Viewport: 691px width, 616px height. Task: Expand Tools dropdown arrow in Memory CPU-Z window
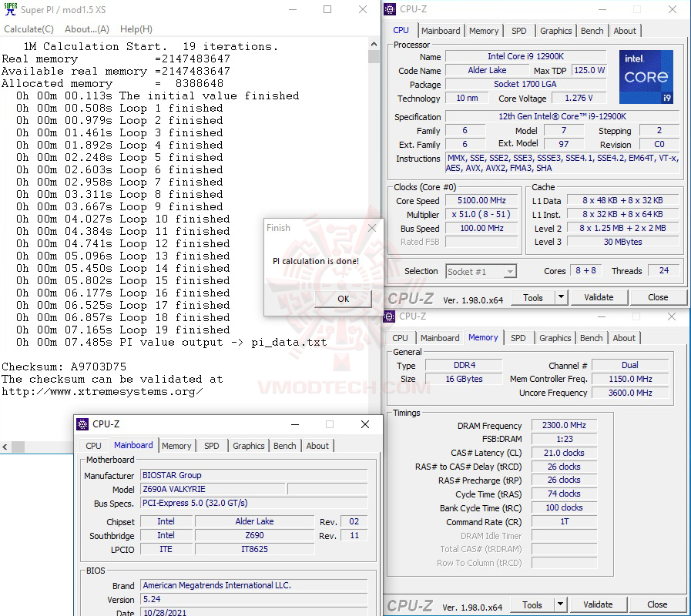[560, 605]
